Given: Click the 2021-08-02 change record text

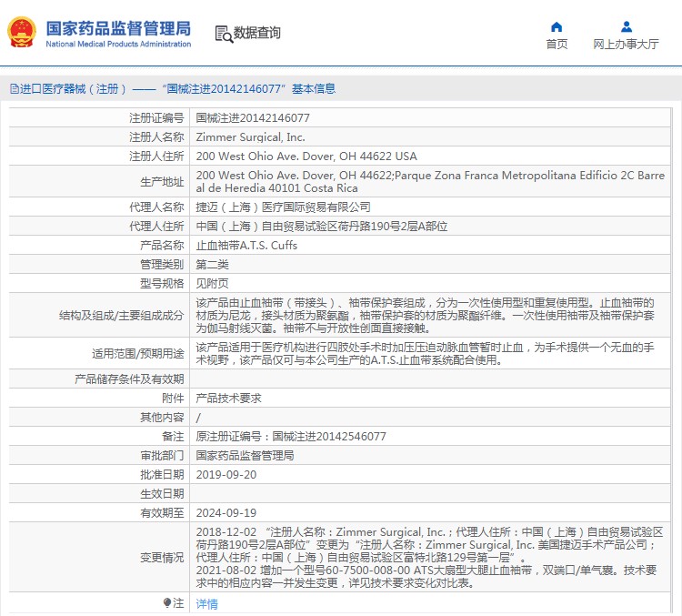Looking at the screenshot, I should 426,576.
